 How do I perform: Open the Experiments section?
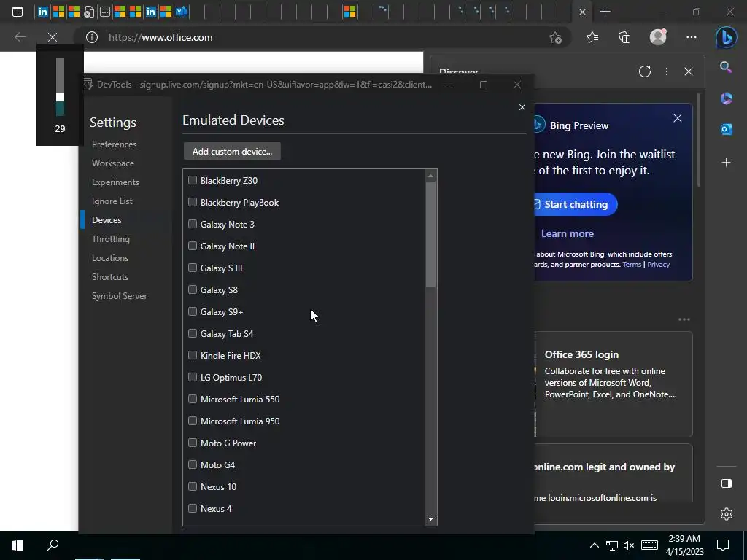tap(115, 182)
